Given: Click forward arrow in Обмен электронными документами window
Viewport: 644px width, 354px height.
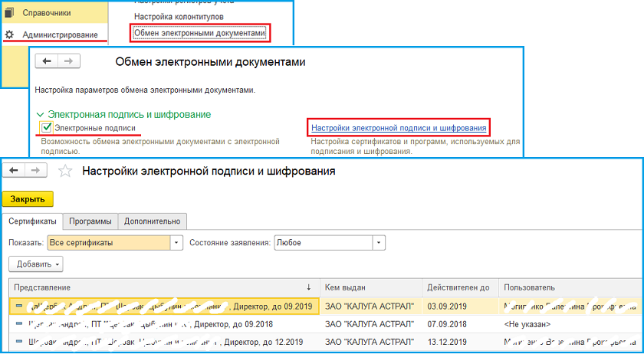Looking at the screenshot, I should pyautogui.click(x=67, y=61).
